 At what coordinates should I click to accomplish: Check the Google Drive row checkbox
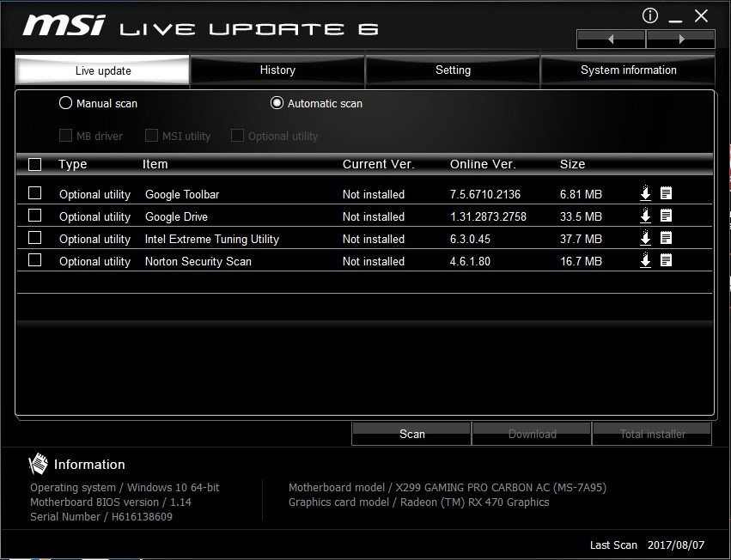pyautogui.click(x=35, y=216)
